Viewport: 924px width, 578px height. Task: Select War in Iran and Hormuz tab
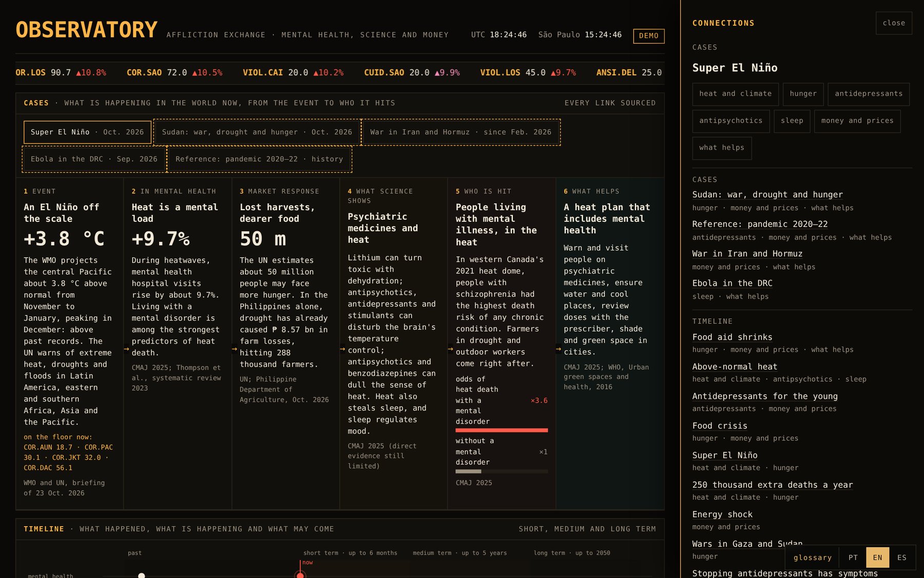(x=461, y=132)
